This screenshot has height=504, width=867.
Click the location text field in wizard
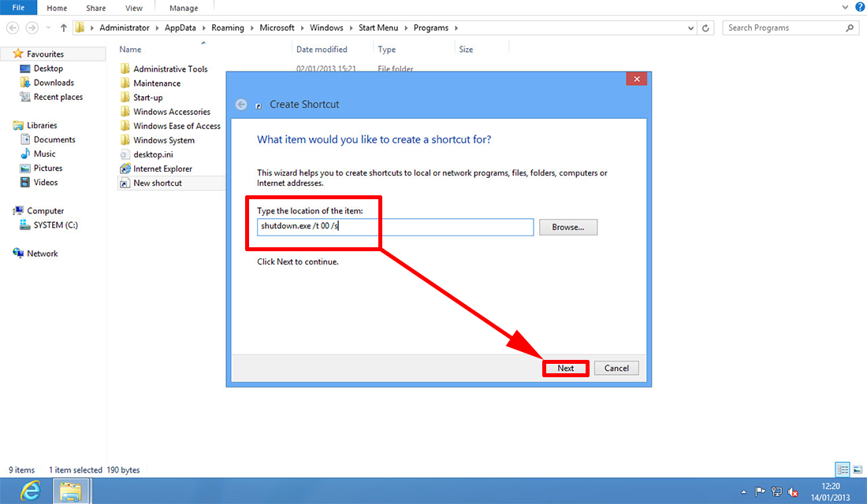click(396, 227)
